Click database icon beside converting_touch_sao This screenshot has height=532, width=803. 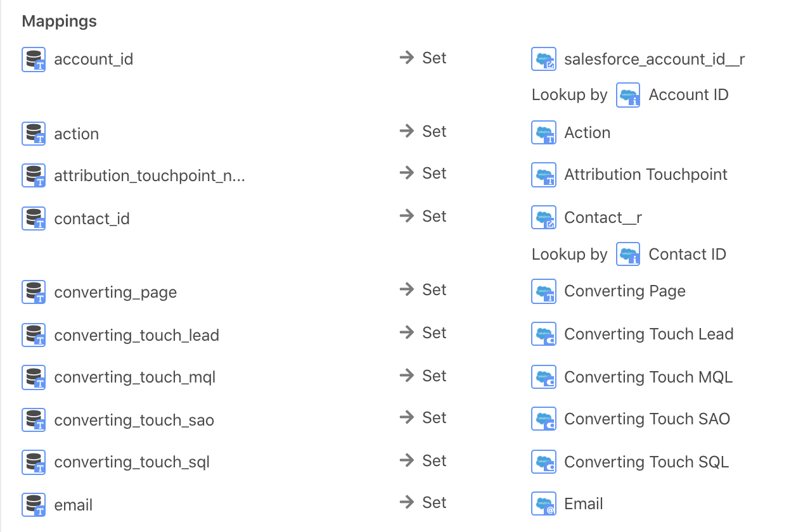pos(34,420)
